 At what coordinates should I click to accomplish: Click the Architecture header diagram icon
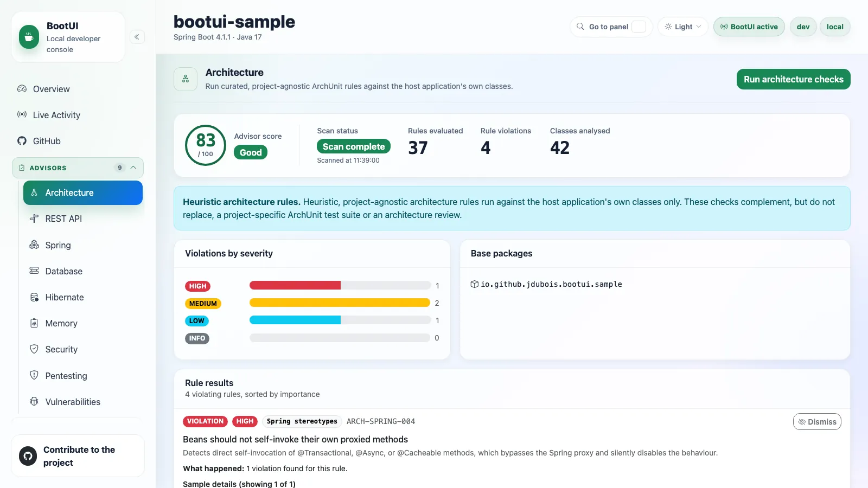[186, 79]
